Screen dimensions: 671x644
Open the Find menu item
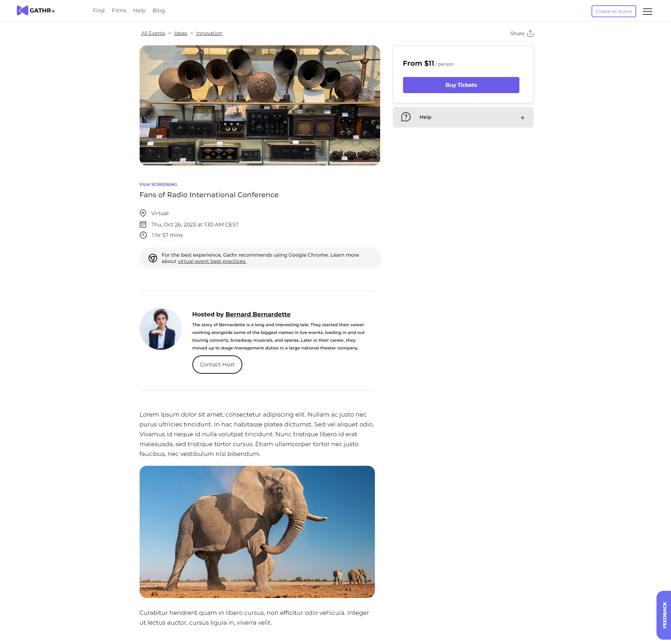(x=98, y=11)
